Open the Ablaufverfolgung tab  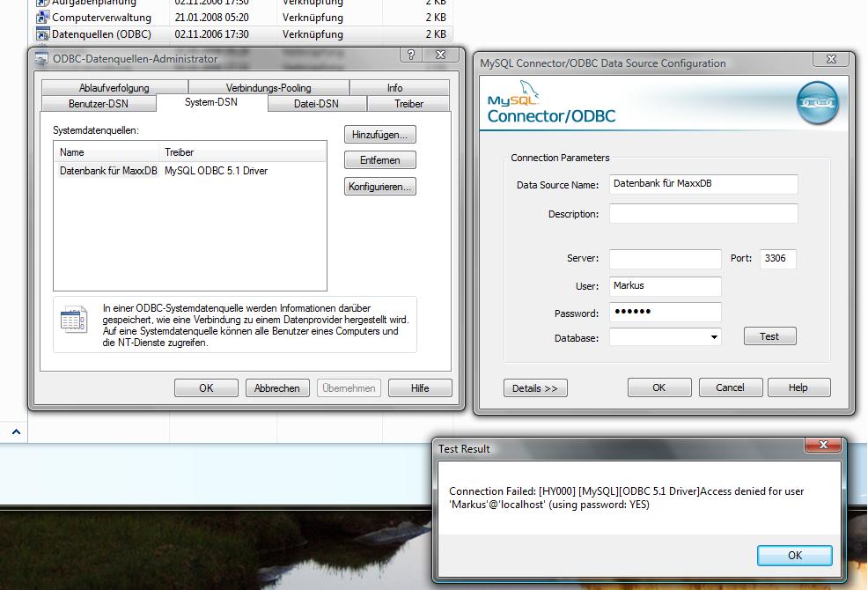(x=114, y=87)
